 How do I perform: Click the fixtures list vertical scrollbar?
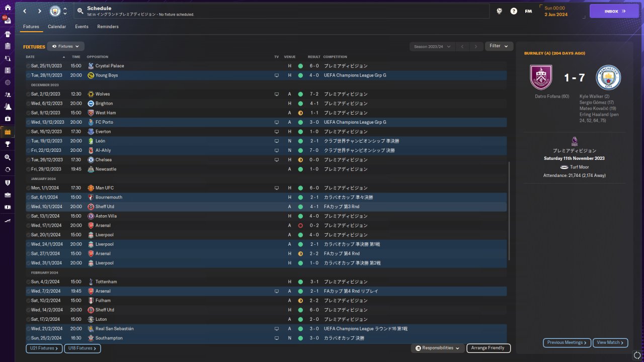[509, 211]
